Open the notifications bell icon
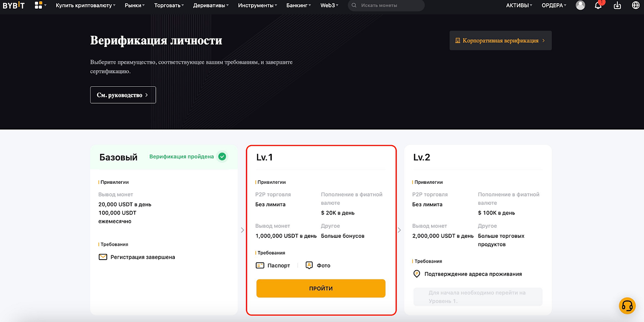Screen dimensions: 644x322 click(x=598, y=6)
